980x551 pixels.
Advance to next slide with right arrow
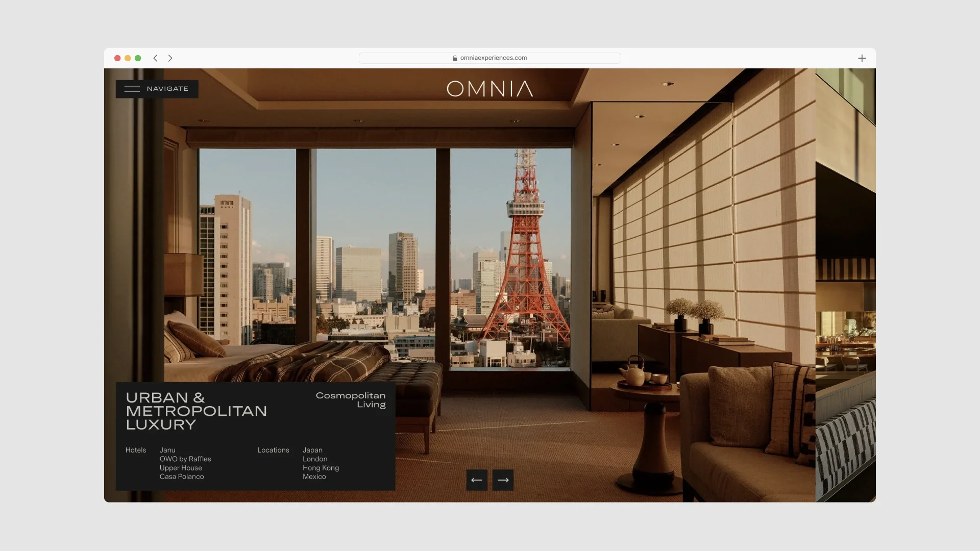[x=503, y=480]
